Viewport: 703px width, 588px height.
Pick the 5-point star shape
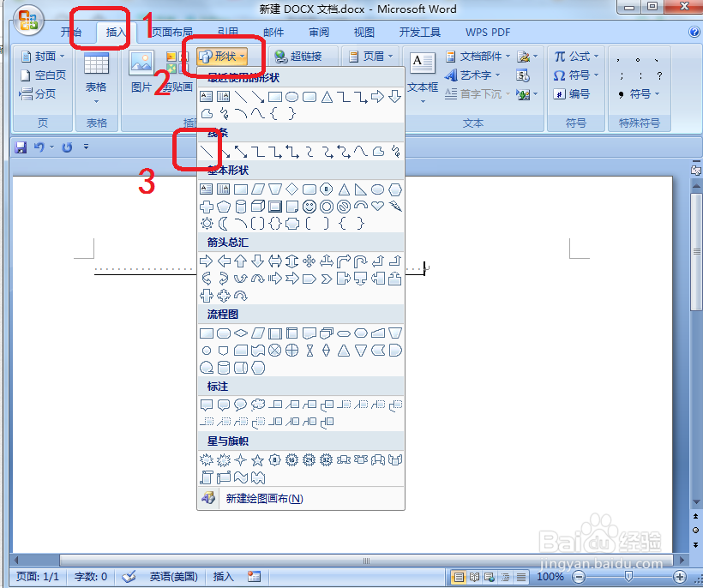(257, 459)
